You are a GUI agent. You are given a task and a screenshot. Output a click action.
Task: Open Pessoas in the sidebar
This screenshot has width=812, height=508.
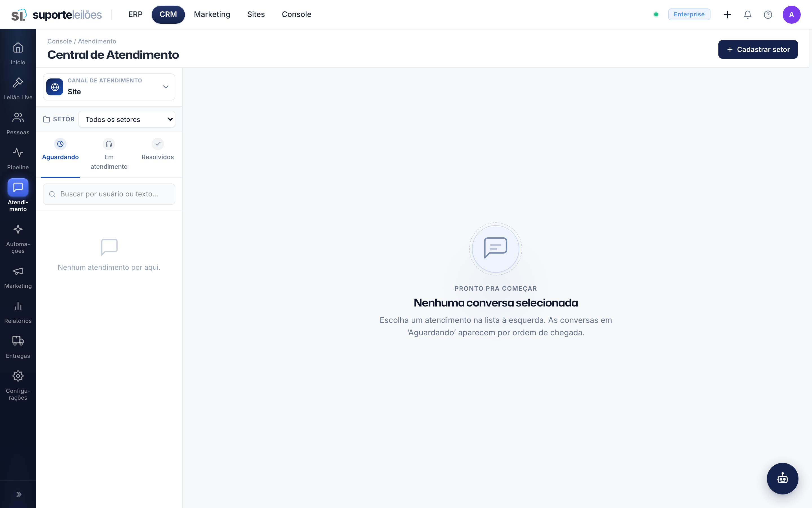click(18, 123)
